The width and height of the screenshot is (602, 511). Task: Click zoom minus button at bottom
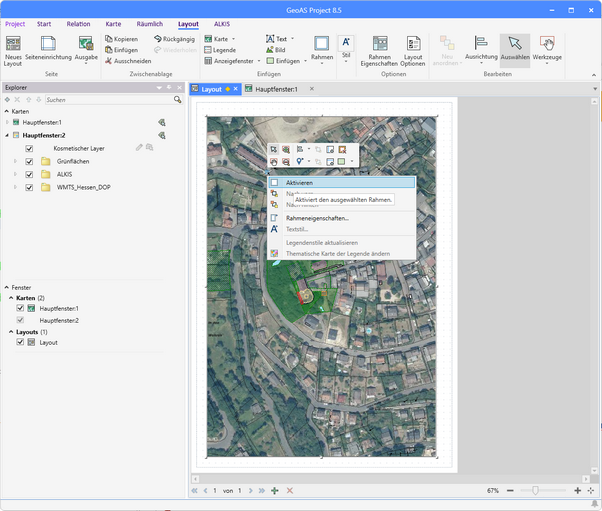510,491
